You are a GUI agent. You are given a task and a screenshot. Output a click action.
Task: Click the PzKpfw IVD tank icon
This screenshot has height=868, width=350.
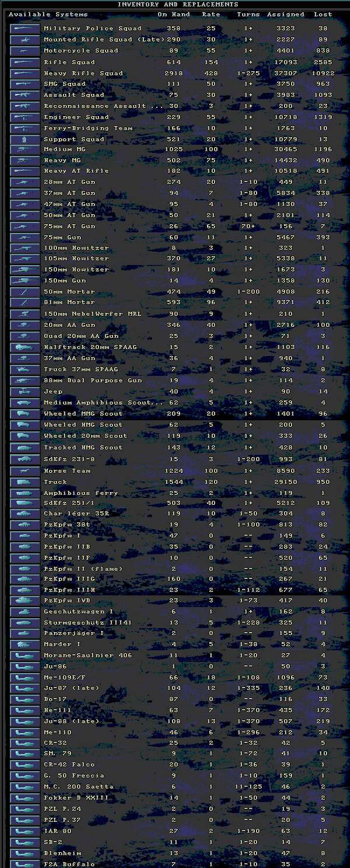click(x=25, y=600)
